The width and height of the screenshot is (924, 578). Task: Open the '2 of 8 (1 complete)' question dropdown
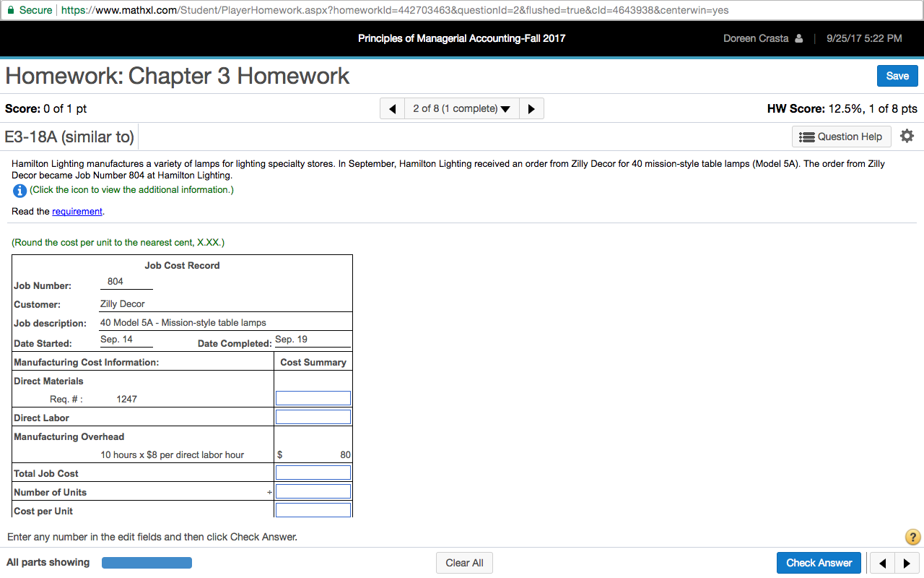(x=461, y=109)
